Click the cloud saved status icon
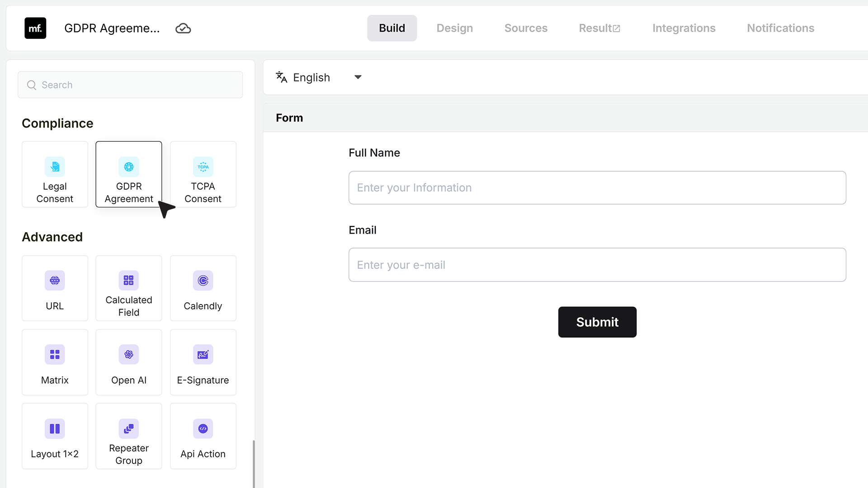This screenshot has height=488, width=868. point(183,28)
